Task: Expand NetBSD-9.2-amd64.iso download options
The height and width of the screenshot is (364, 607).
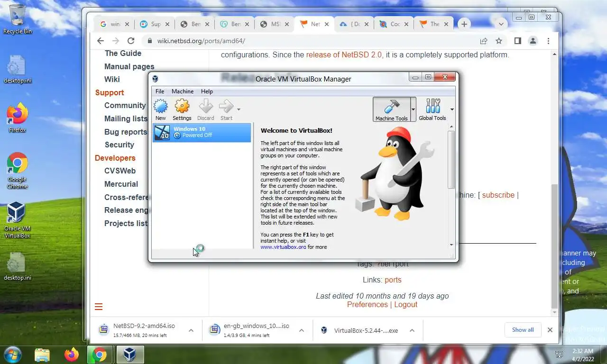Action: point(191,330)
